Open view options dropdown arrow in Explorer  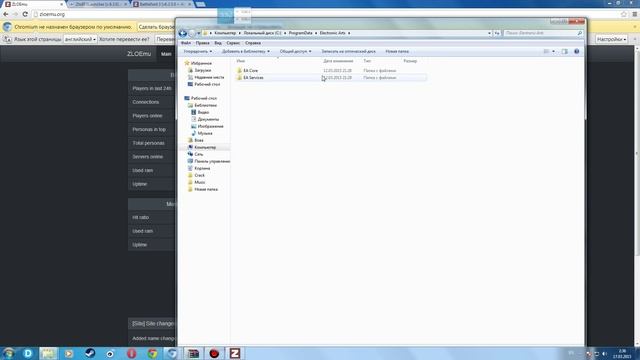pos(553,51)
